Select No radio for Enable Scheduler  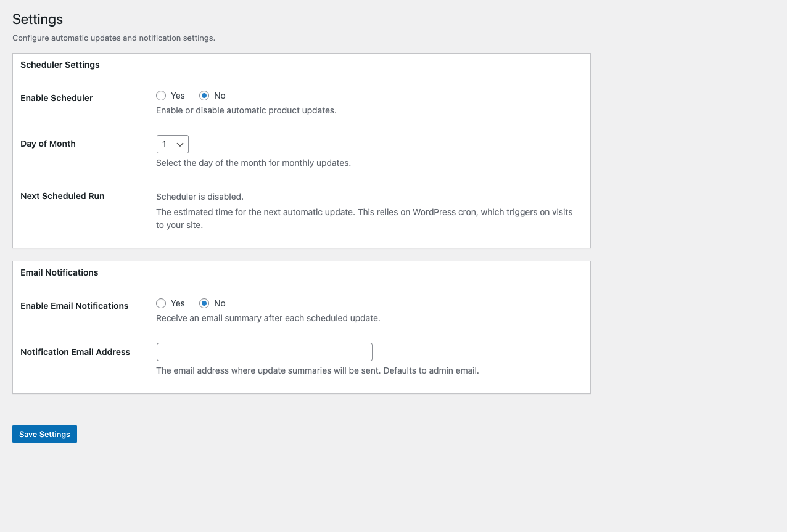click(x=204, y=96)
